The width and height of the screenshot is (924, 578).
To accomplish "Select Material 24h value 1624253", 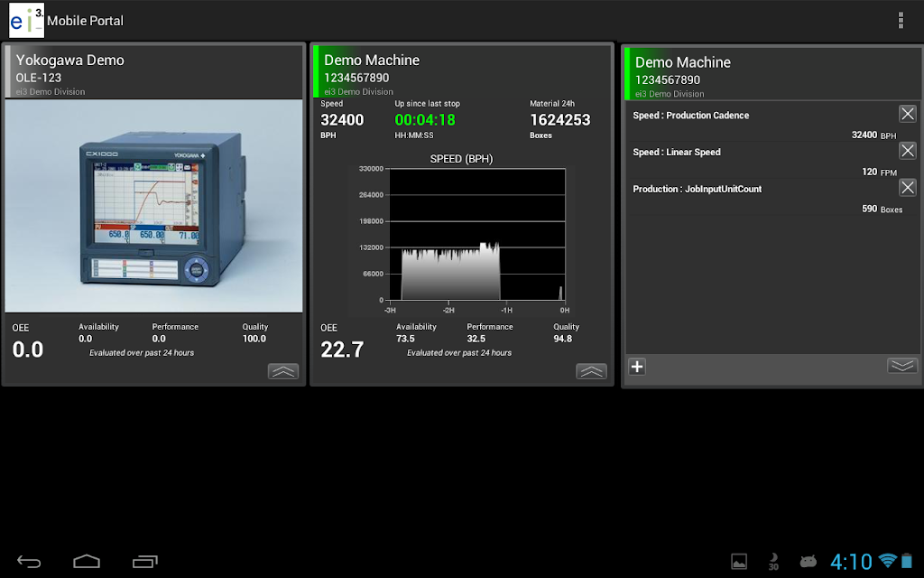I will point(559,120).
